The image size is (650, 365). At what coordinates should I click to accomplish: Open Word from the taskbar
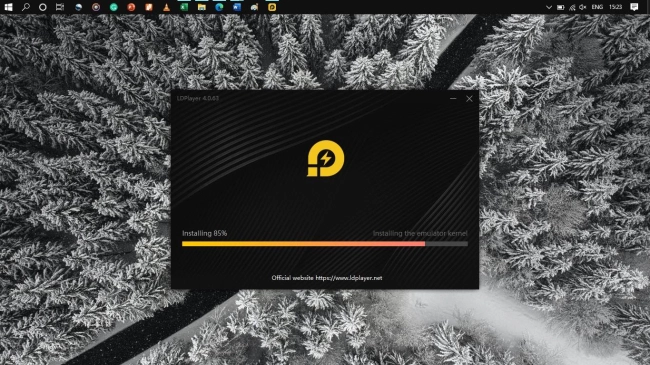237,7
